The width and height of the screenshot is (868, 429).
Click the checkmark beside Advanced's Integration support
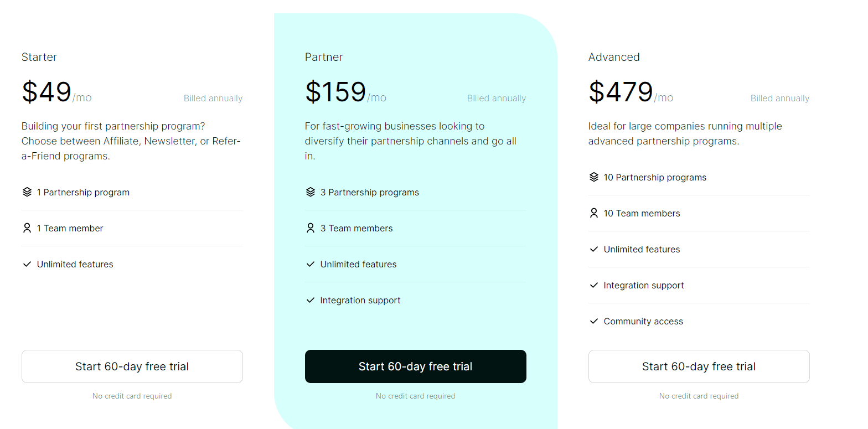coord(593,285)
